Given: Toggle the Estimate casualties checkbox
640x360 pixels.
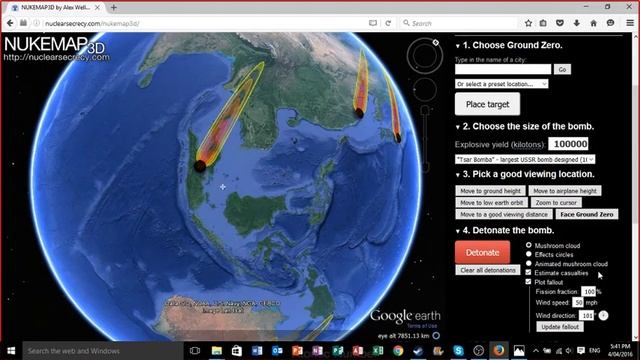Looking at the screenshot, I should [x=528, y=272].
